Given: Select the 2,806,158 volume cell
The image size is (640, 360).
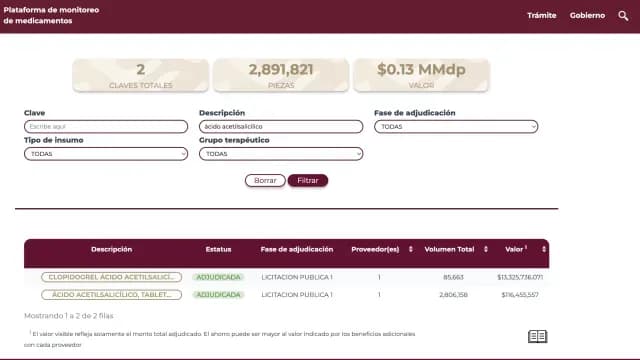Looking at the screenshot, I should point(453,295).
